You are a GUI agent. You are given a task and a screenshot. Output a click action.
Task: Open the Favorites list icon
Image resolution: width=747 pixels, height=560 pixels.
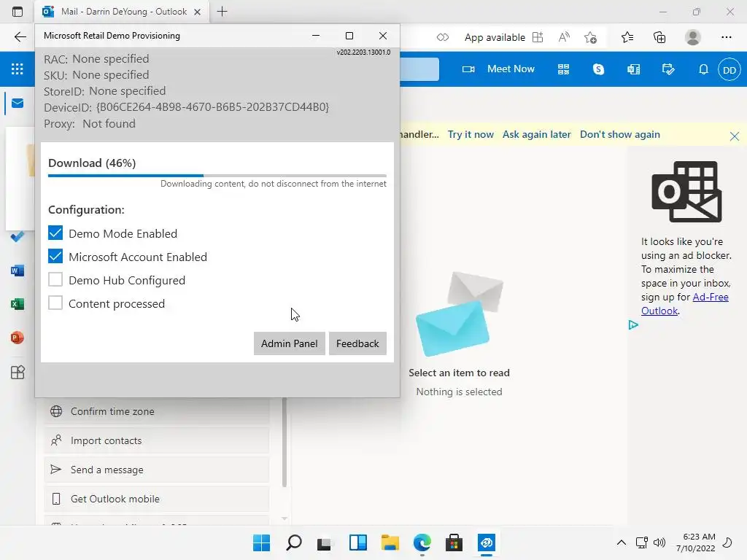627,37
